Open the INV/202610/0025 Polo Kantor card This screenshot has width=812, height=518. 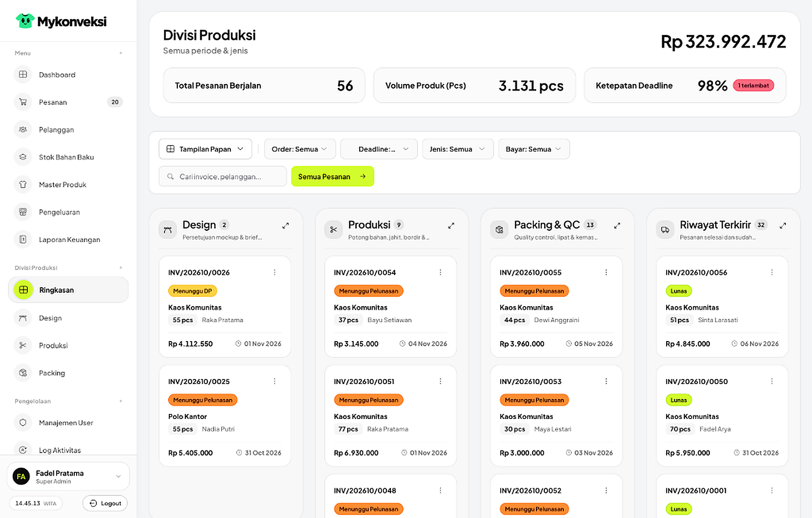coord(225,416)
